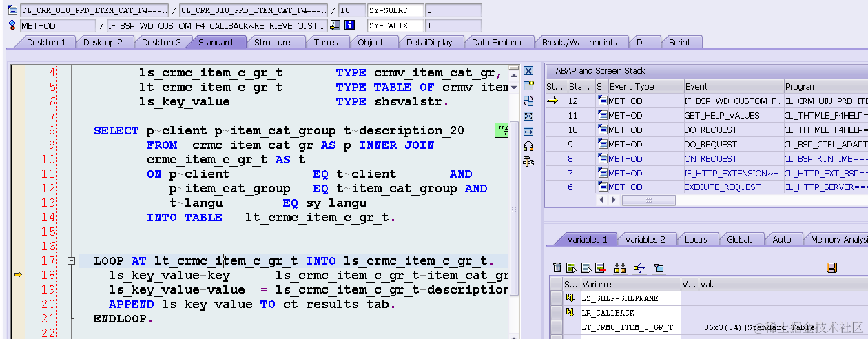Select the Globals tab

(740, 239)
